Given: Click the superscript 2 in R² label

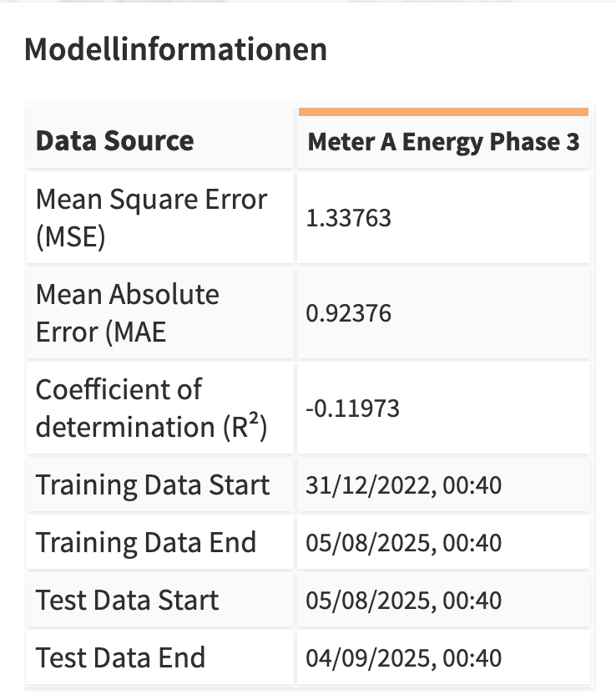Looking at the screenshot, I should [252, 420].
